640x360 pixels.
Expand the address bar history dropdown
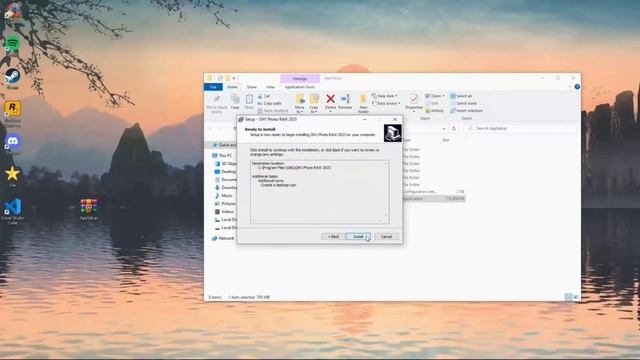pos(444,129)
